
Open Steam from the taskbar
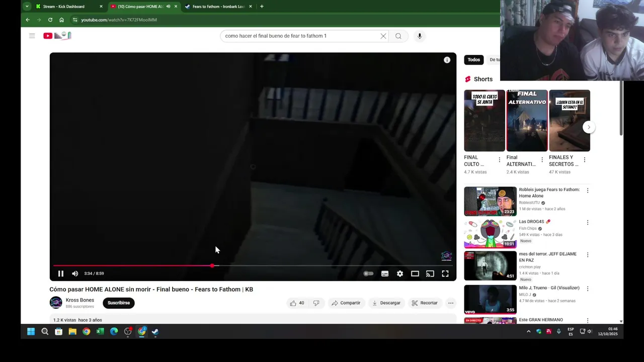[x=155, y=331]
